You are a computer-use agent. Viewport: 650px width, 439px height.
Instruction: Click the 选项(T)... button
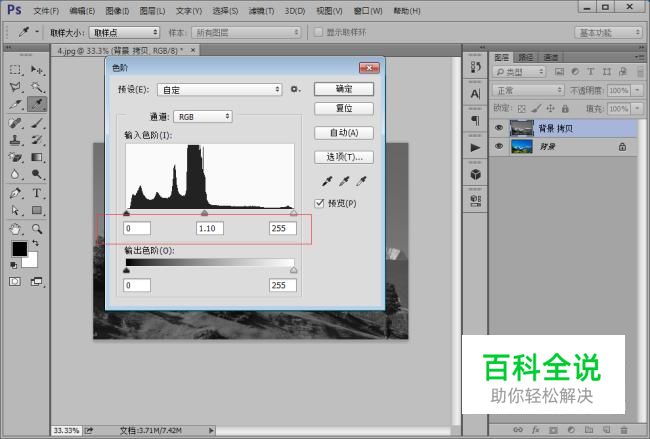pyautogui.click(x=344, y=157)
